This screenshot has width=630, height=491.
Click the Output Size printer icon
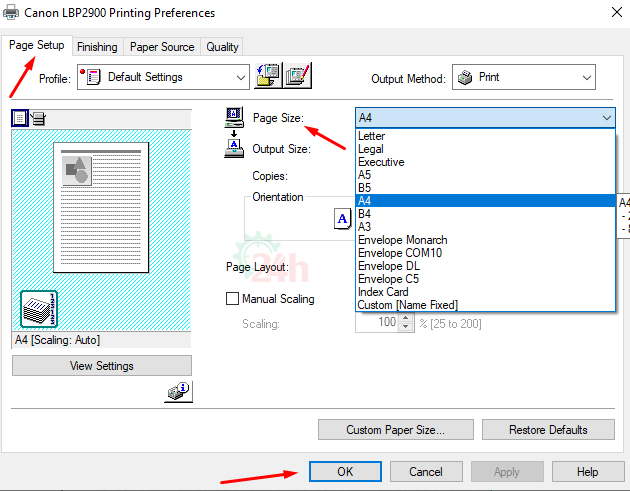point(234,149)
